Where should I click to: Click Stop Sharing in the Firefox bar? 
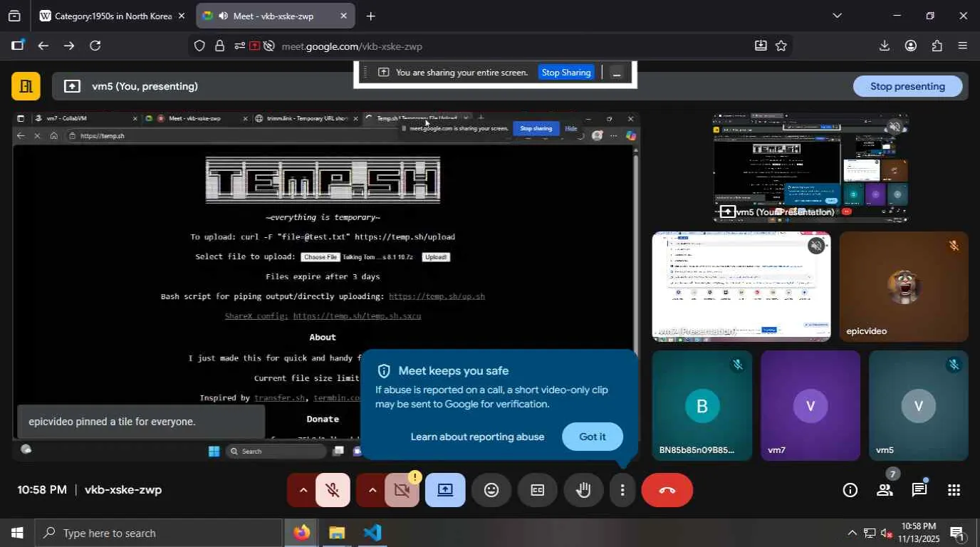tap(566, 73)
